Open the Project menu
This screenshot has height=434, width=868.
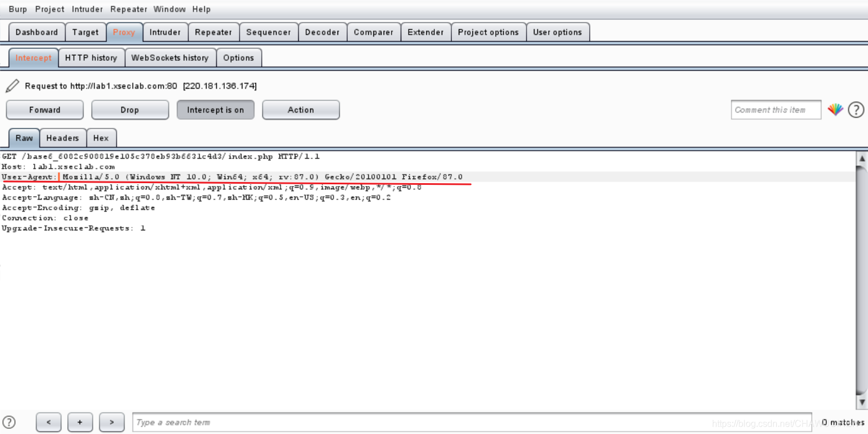50,9
